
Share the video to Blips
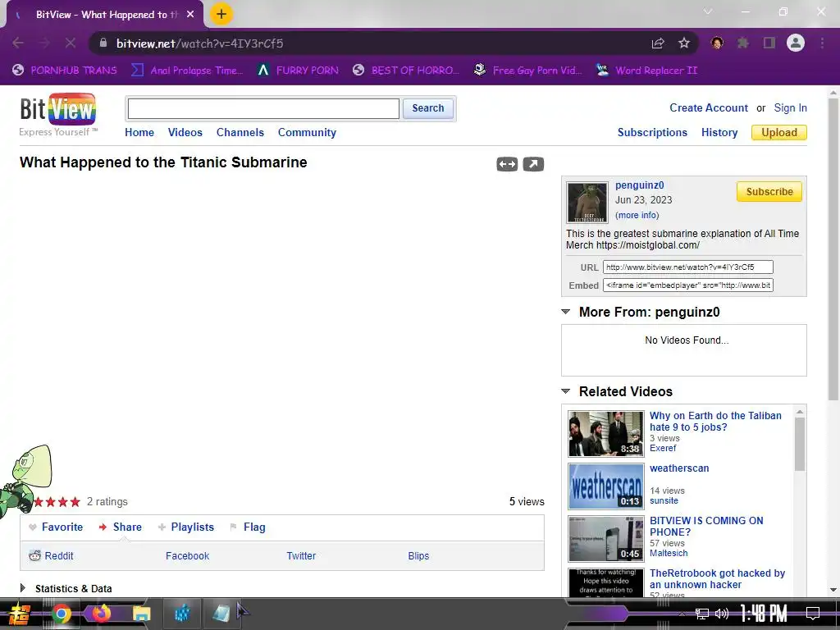click(x=418, y=556)
